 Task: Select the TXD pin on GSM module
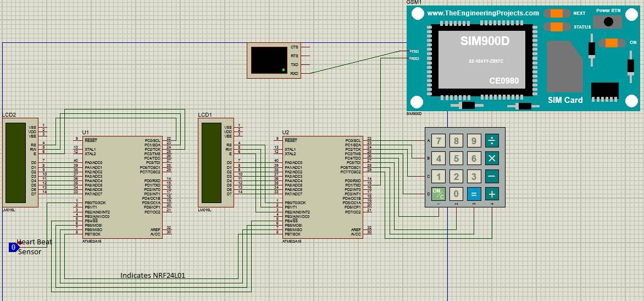pyautogui.click(x=414, y=51)
